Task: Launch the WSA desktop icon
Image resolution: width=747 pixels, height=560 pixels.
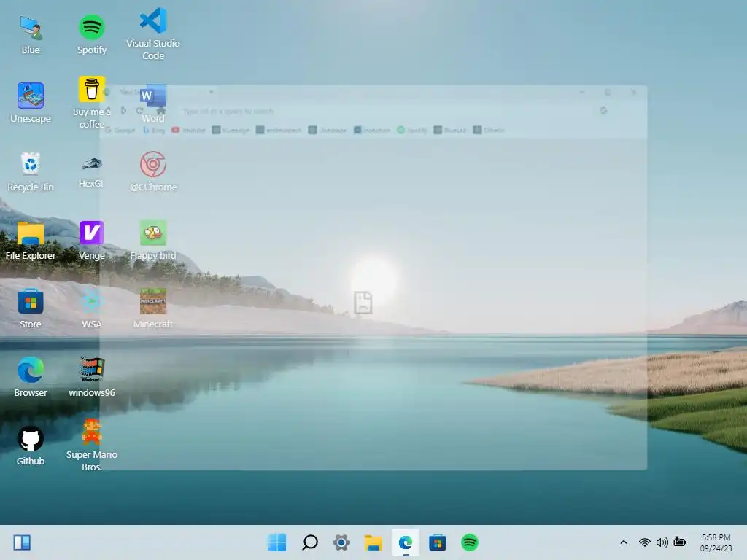Action: (x=91, y=308)
